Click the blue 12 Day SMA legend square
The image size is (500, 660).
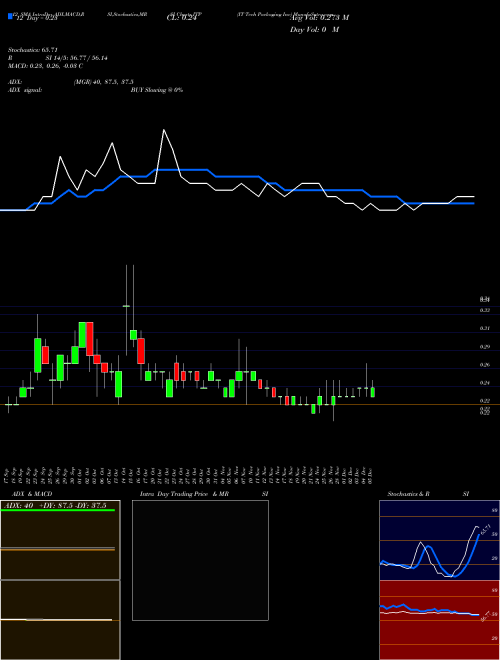(x=10, y=17)
